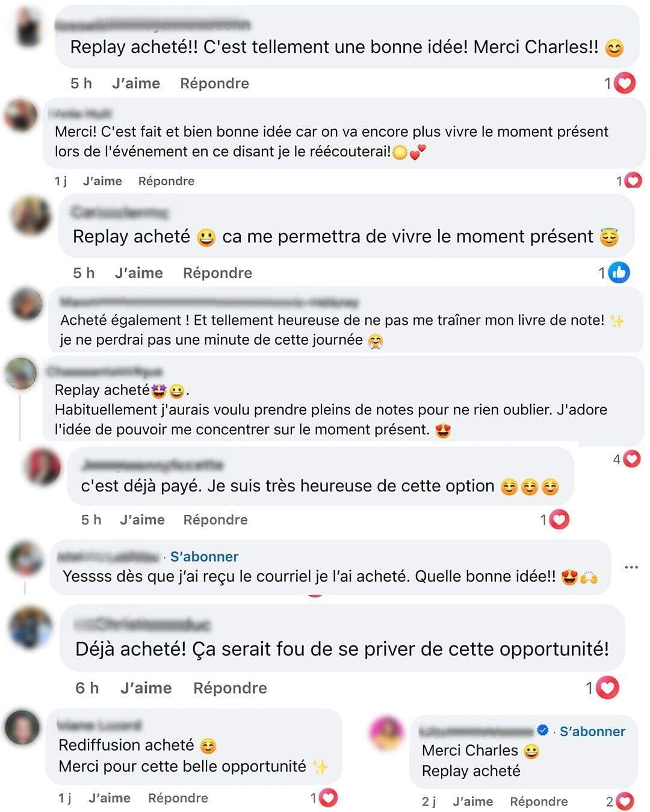
Task: Click heart reaction on 'Merci Charles!!' comment
Action: 625,83
